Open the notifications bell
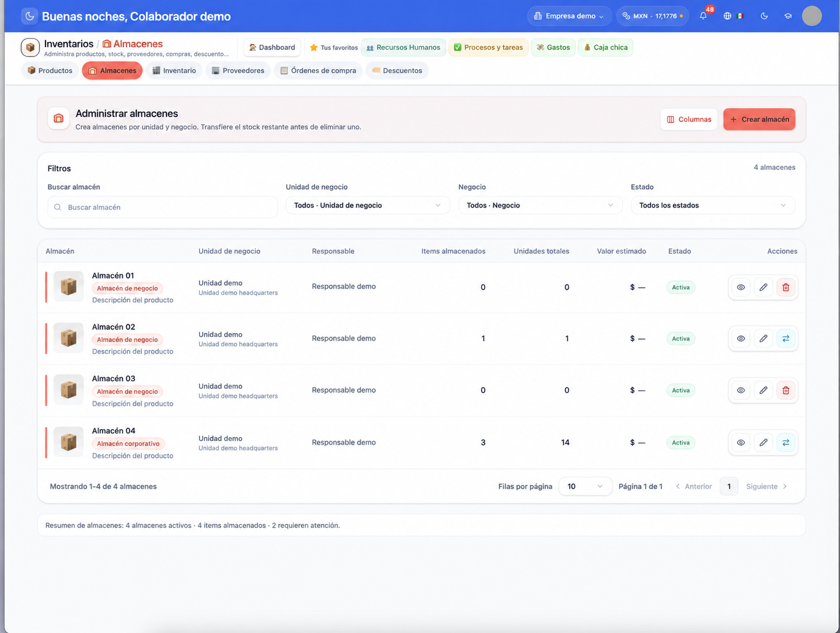The height and width of the screenshot is (633, 840). 703,16
